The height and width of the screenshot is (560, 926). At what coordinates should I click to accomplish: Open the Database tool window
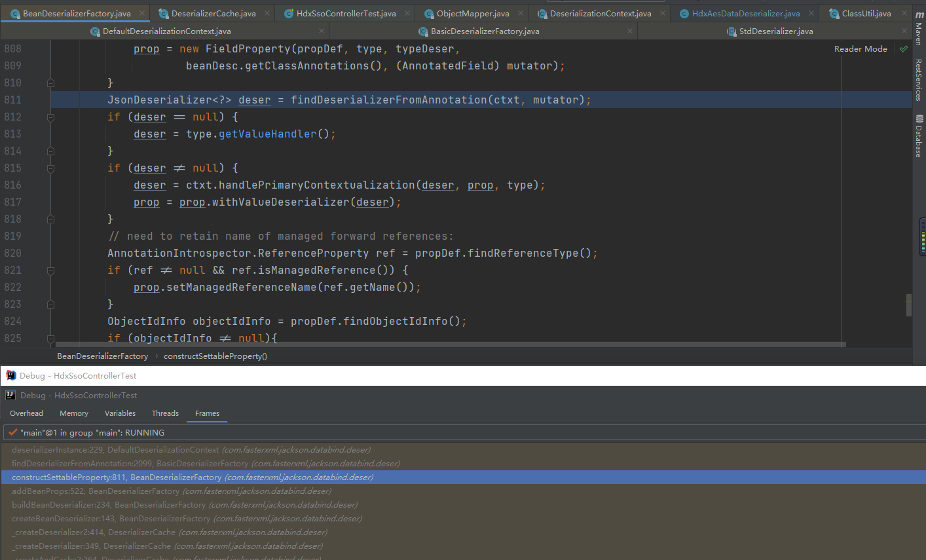click(x=919, y=136)
